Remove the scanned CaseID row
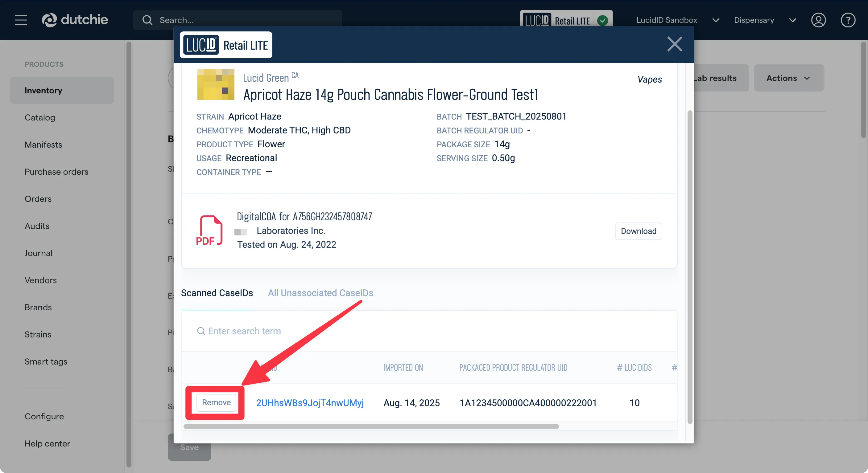868x473 pixels. pos(216,402)
